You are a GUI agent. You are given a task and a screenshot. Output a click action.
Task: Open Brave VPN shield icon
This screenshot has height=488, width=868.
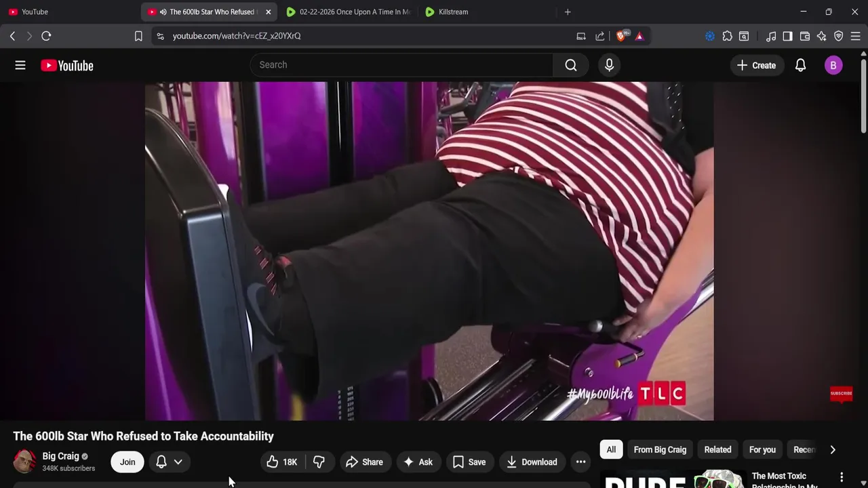pos(838,36)
